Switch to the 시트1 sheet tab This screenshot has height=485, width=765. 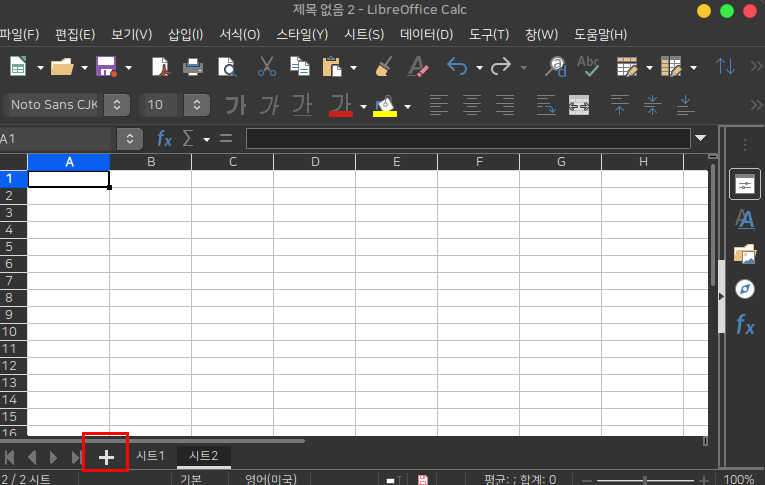(151, 456)
